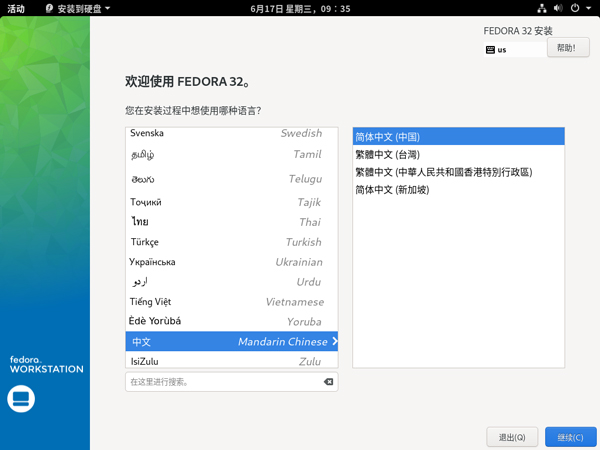Clear search with the backspace icon
The height and width of the screenshot is (450, 600).
tap(328, 382)
